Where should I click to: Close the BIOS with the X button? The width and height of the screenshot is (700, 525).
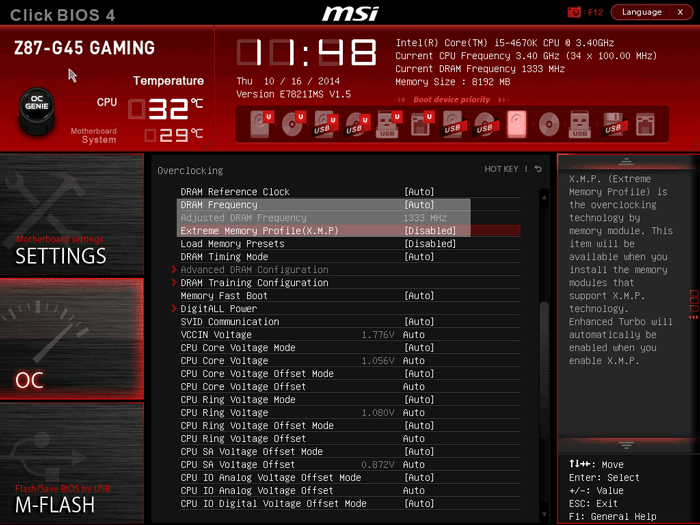(680, 12)
